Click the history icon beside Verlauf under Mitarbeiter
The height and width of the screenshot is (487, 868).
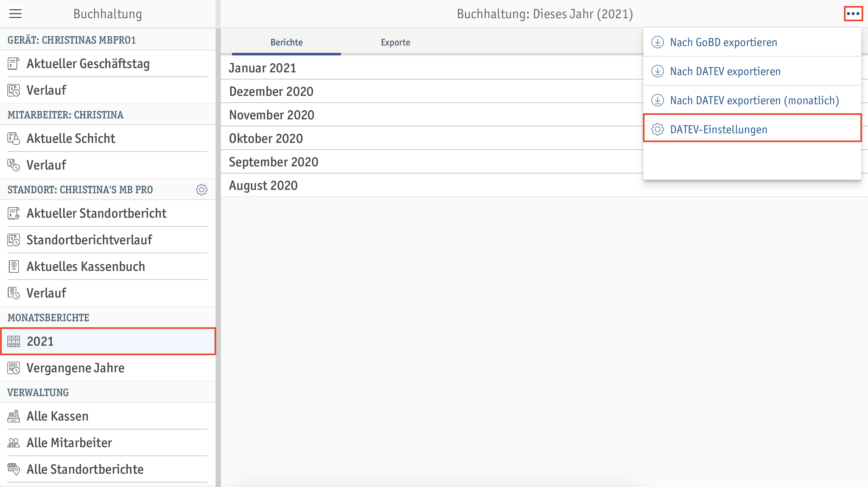(14, 165)
